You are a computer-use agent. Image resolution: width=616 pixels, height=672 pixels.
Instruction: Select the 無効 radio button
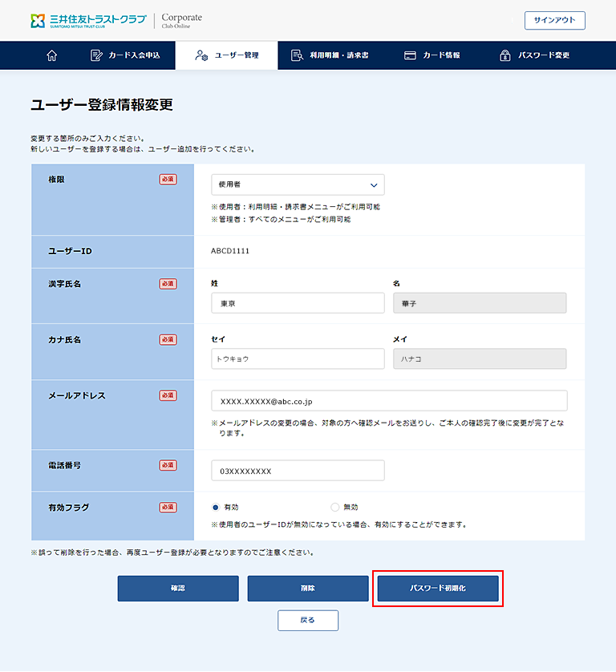coord(334,507)
